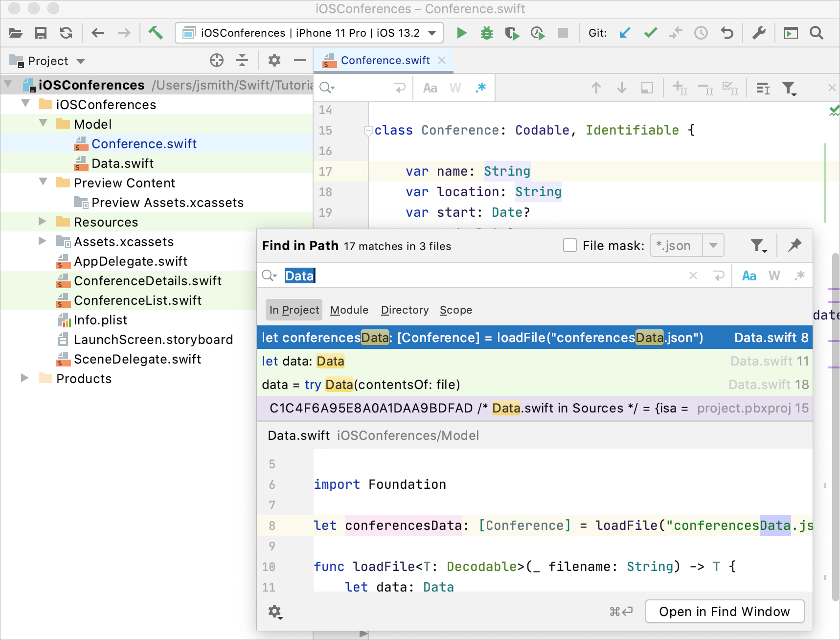This screenshot has width=840, height=640.
Task: Click the editor search bar input field
Action: 363,88
